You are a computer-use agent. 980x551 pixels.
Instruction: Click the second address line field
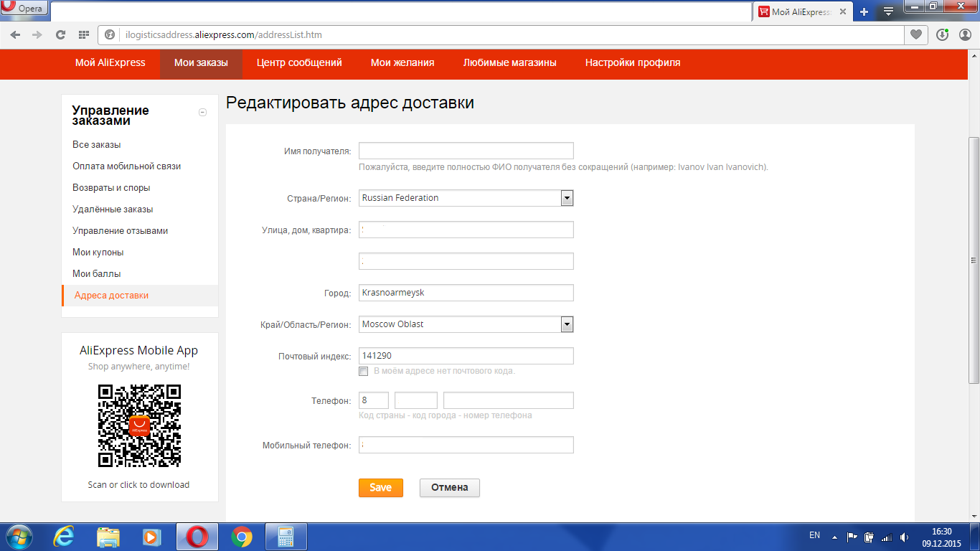coord(466,261)
